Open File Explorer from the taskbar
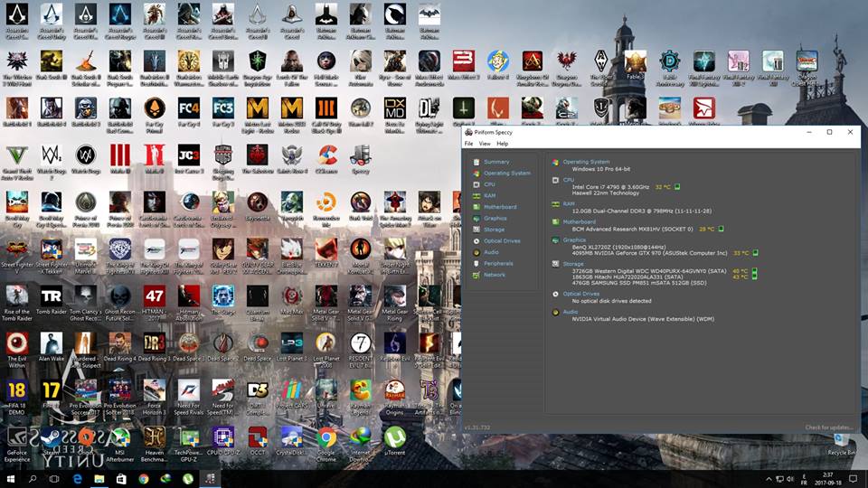This screenshot has height=488, width=868. coord(99,479)
